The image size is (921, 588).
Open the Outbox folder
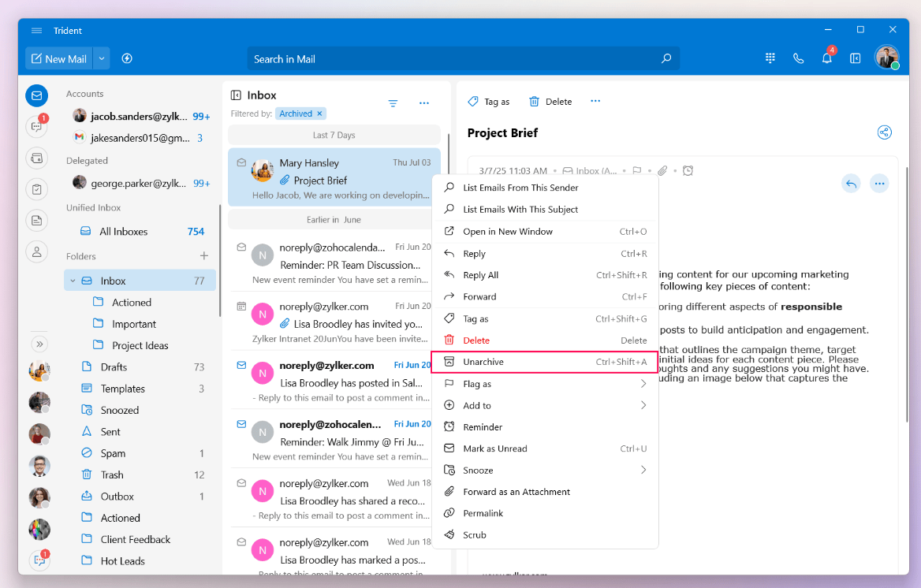141,497
